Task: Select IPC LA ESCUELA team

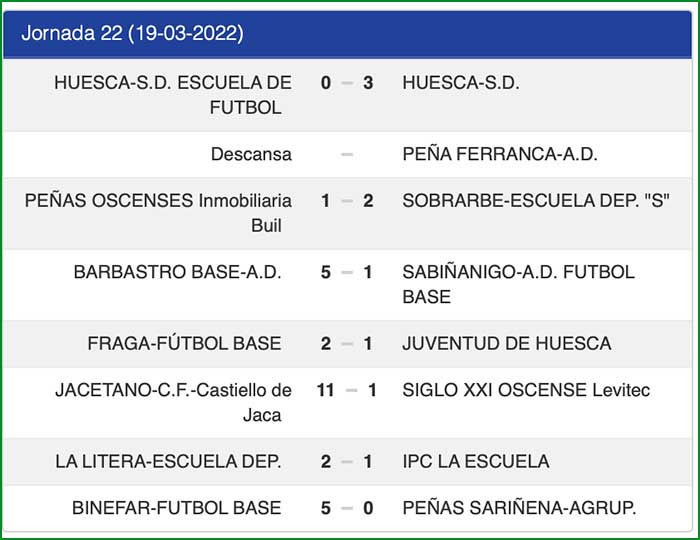Action: (476, 461)
